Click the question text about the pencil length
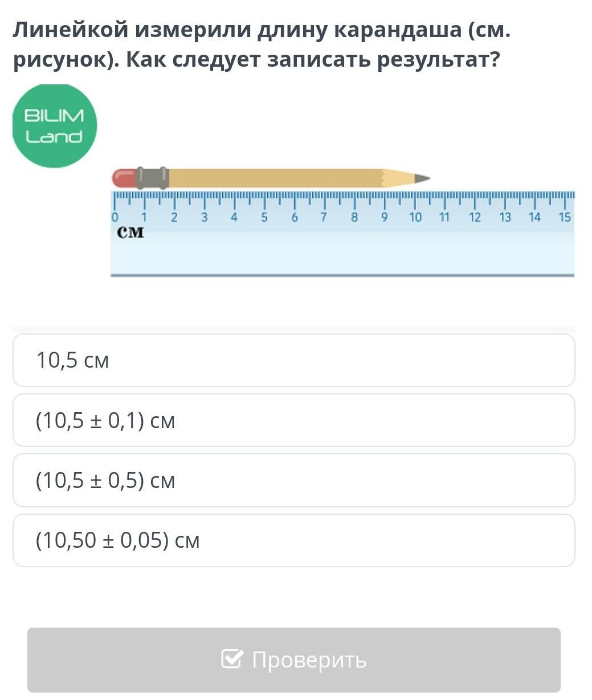 (x=262, y=44)
